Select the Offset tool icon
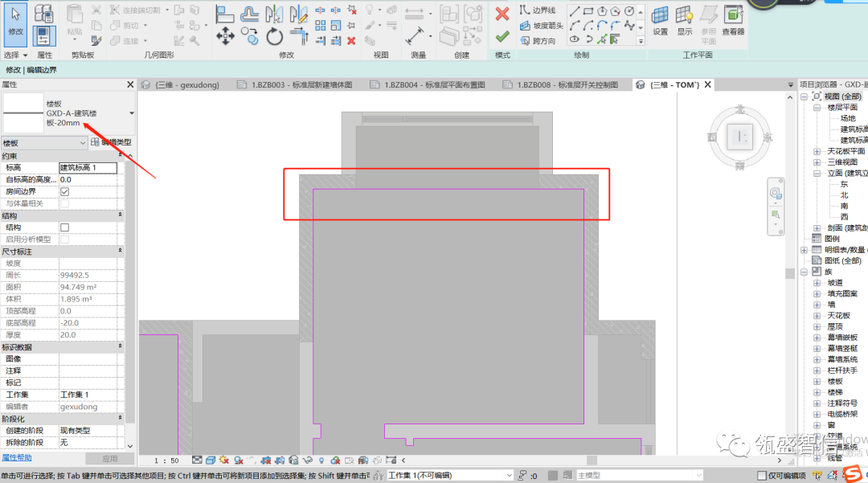The height and width of the screenshot is (483, 868). (250, 14)
